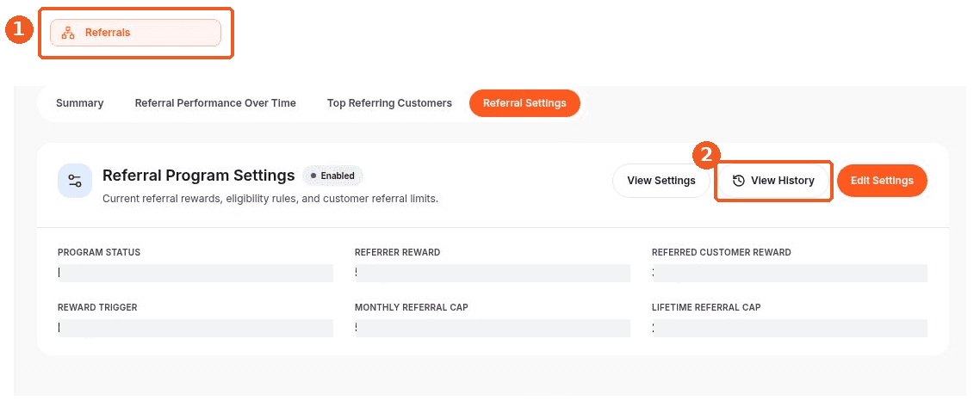Click the Enabled status badge

pyautogui.click(x=332, y=176)
